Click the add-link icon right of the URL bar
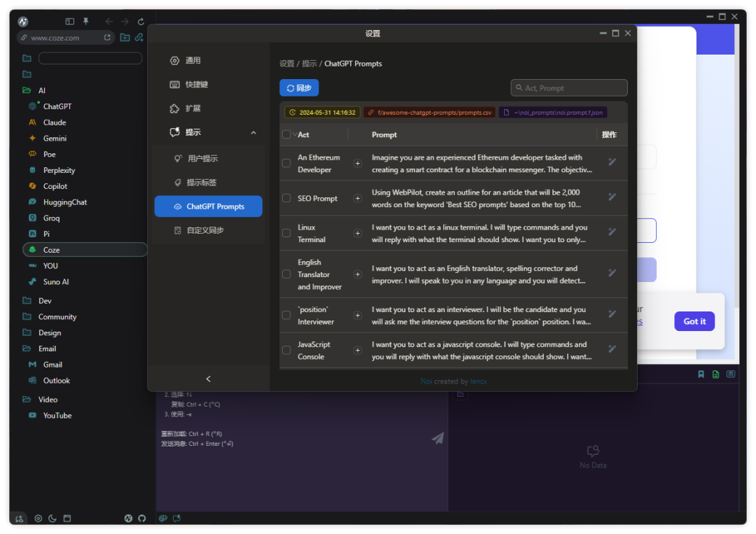 [x=139, y=37]
